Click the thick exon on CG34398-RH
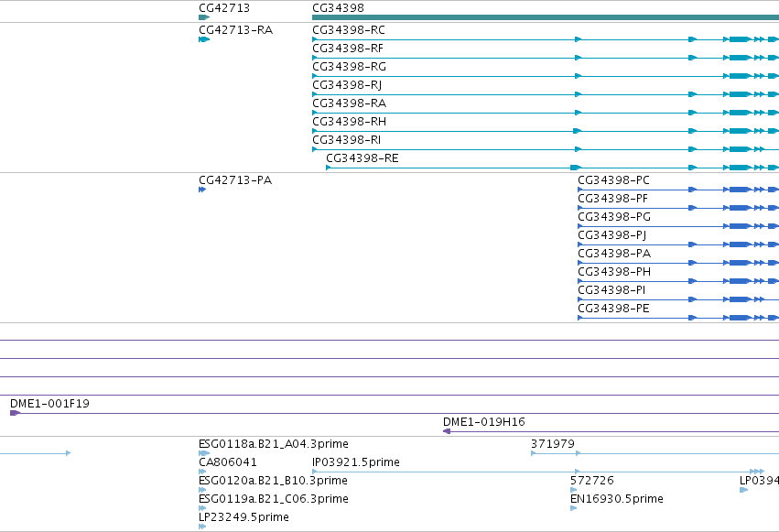Screen dimensions: 779x532 [741, 131]
